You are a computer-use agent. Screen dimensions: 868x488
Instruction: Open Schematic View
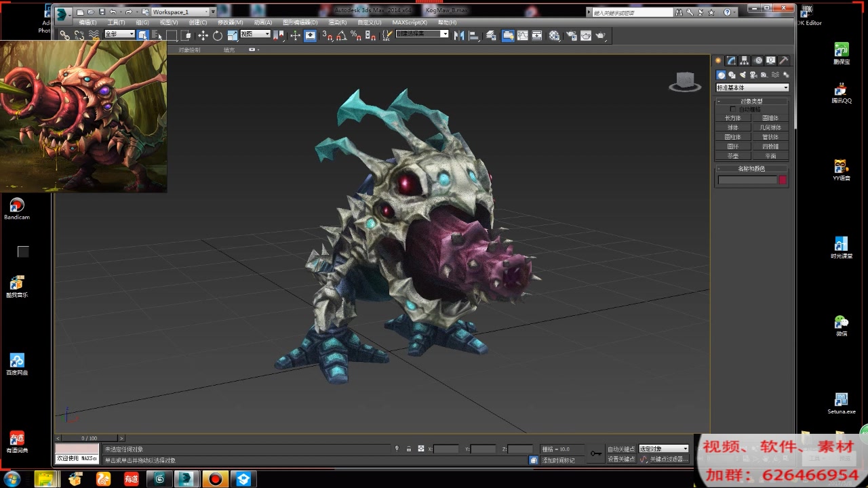point(536,35)
